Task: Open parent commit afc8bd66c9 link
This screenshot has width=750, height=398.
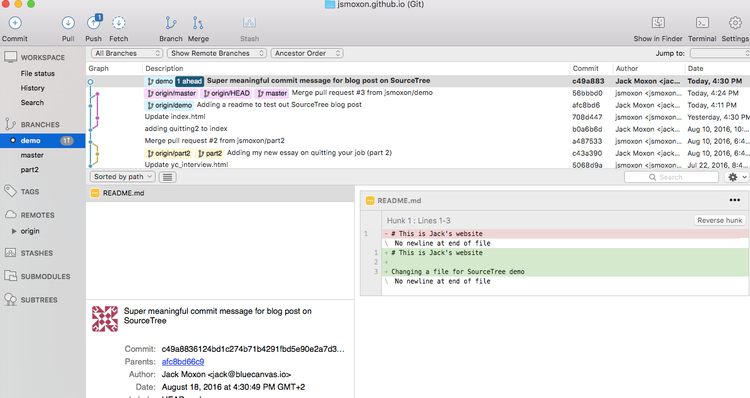Action: 183,362
